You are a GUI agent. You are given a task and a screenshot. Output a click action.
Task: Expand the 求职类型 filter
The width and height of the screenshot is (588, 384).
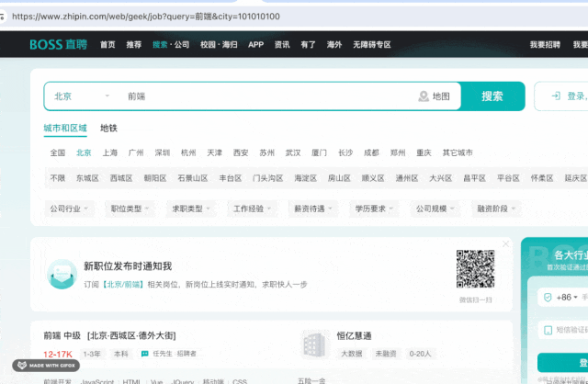coord(191,209)
